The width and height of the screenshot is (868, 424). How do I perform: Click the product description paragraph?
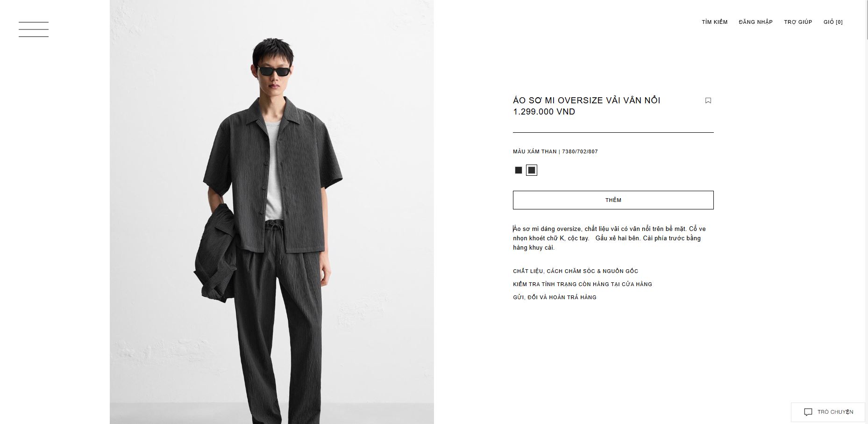tap(610, 238)
